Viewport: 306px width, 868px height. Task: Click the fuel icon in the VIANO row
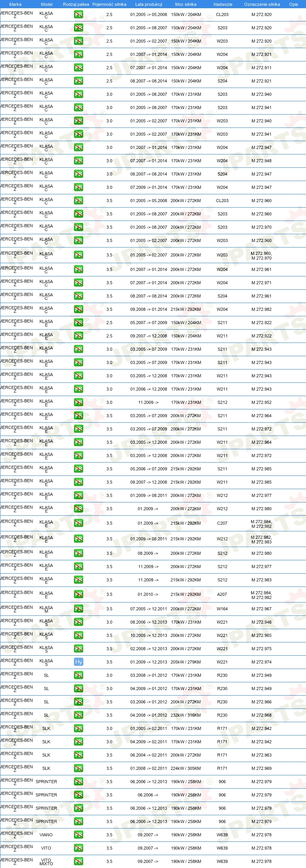click(78, 835)
